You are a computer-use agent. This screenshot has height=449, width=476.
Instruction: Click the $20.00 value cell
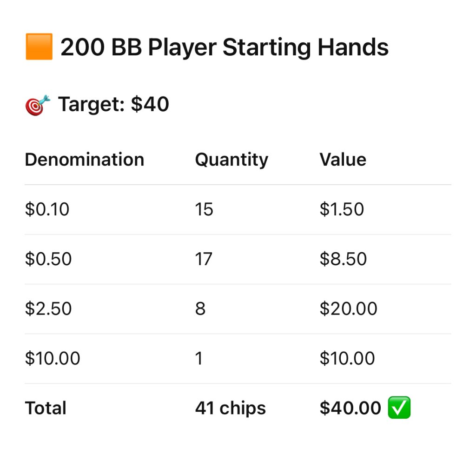[x=348, y=308]
